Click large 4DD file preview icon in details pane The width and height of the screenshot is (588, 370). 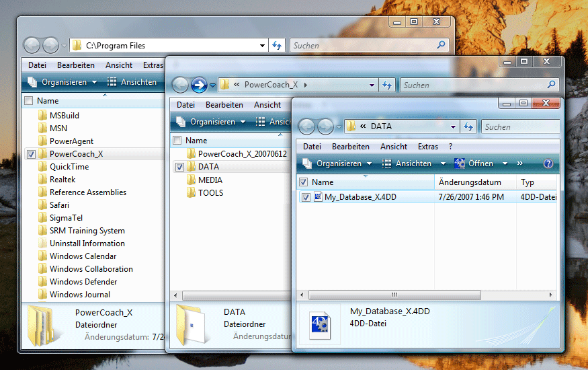(x=321, y=326)
